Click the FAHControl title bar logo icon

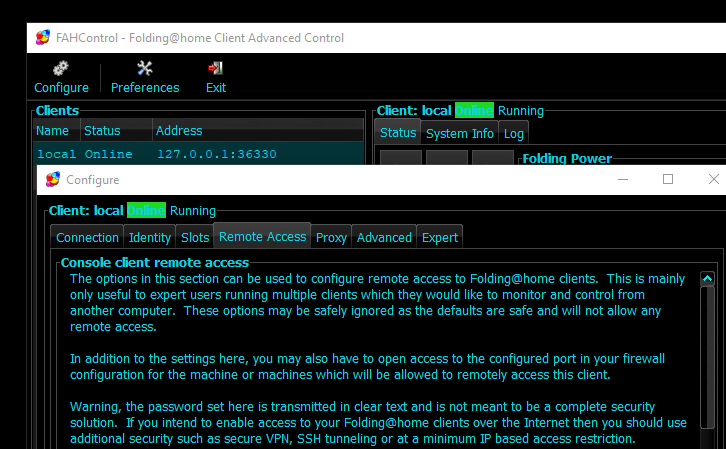[x=43, y=37]
